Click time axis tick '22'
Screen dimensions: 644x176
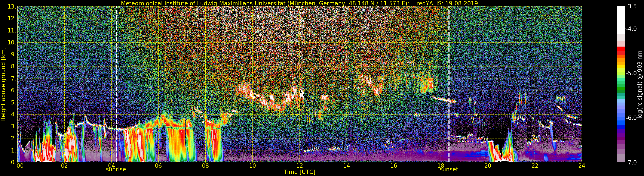click(x=535, y=166)
